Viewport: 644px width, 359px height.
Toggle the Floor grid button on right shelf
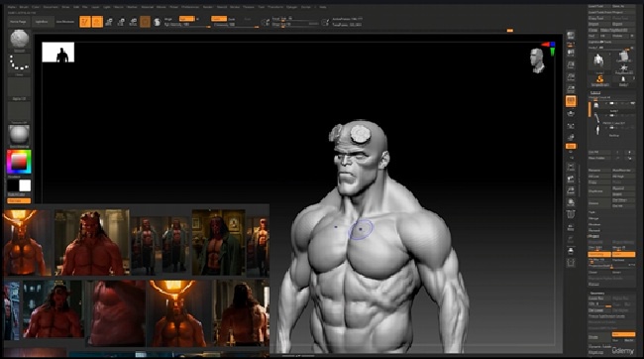[x=571, y=113]
